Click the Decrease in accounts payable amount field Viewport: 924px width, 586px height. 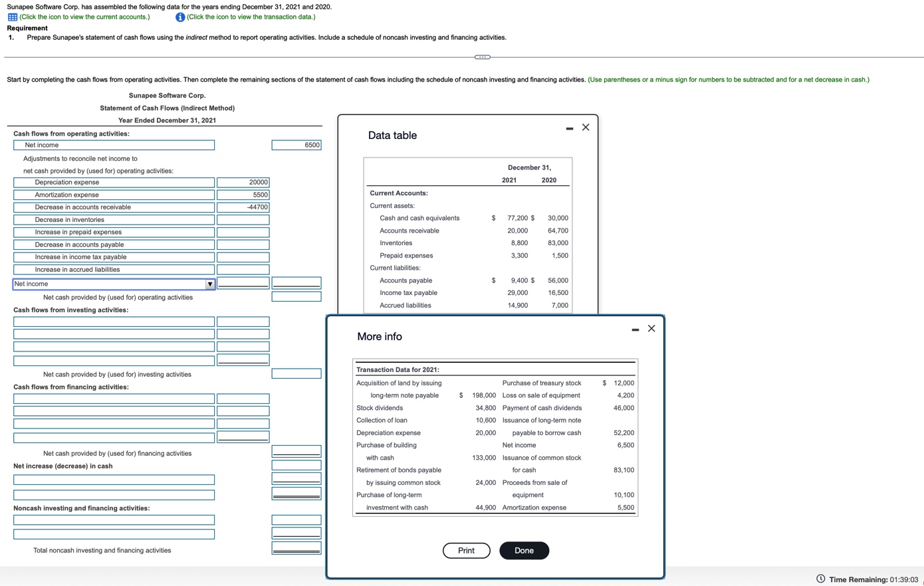(x=243, y=244)
